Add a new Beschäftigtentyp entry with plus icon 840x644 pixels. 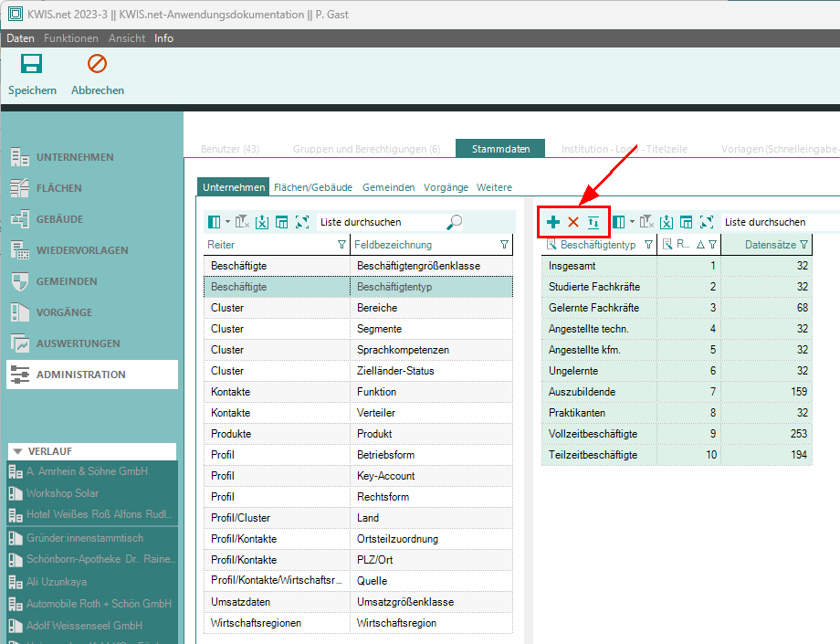(553, 222)
